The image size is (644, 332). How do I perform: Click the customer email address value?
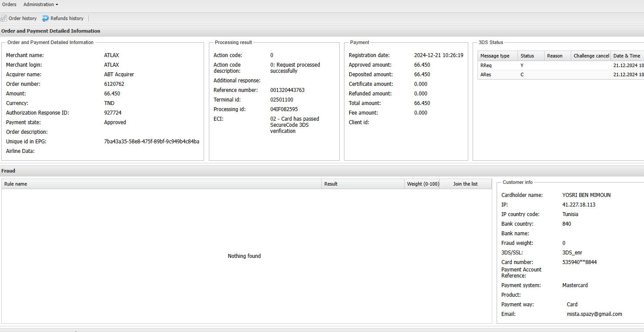click(592, 314)
